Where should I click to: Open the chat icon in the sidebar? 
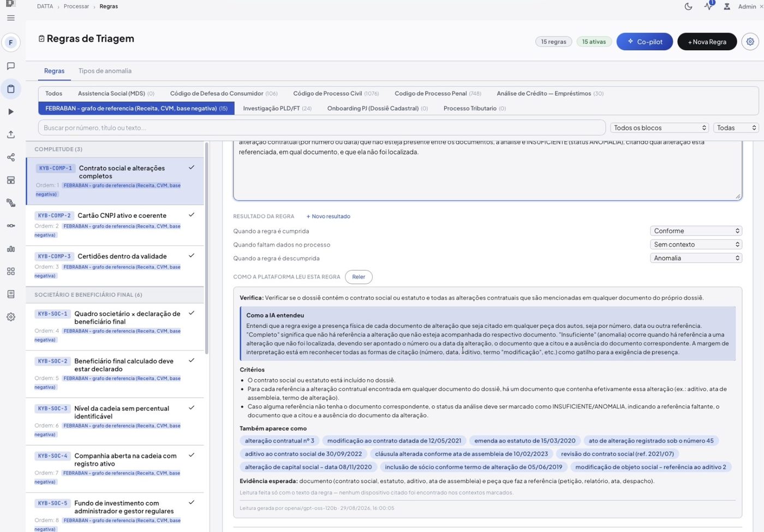tap(10, 66)
